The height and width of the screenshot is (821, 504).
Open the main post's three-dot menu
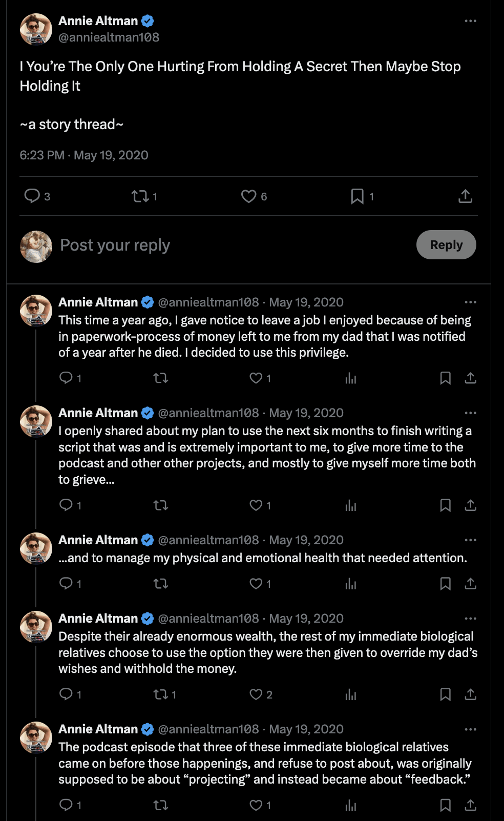click(x=470, y=21)
